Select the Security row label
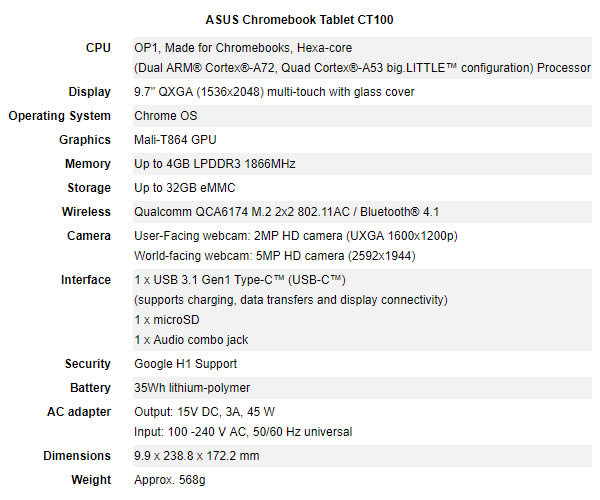 86,364
